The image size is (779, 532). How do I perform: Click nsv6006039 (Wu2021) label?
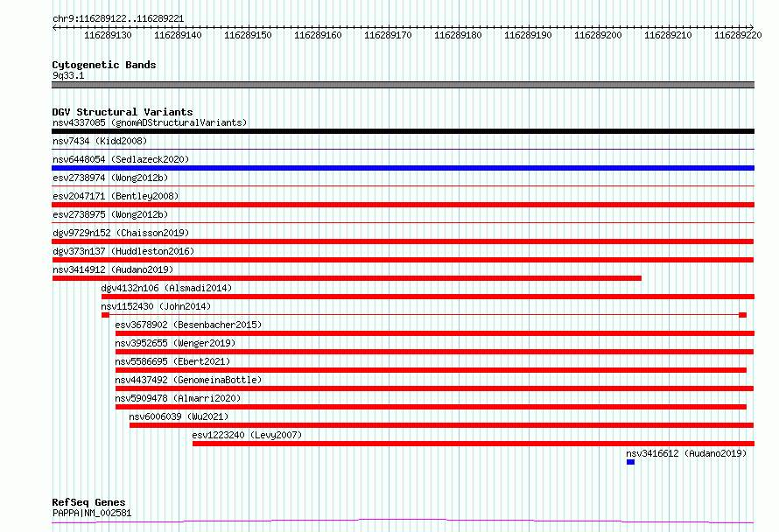pyautogui.click(x=179, y=416)
